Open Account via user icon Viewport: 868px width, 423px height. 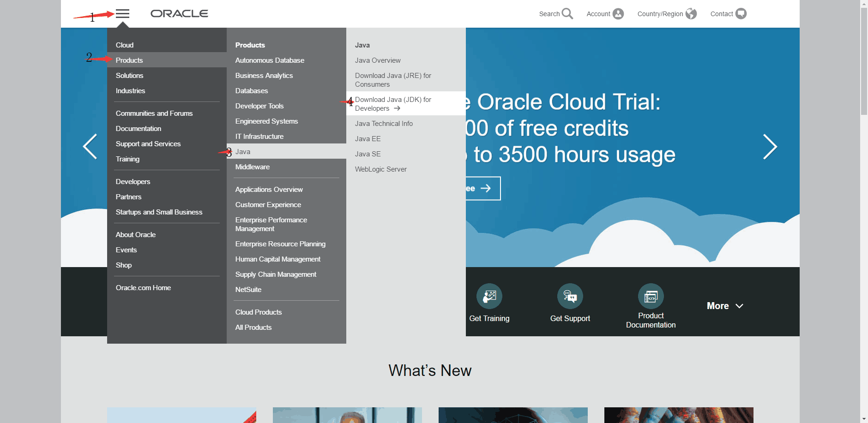click(618, 14)
